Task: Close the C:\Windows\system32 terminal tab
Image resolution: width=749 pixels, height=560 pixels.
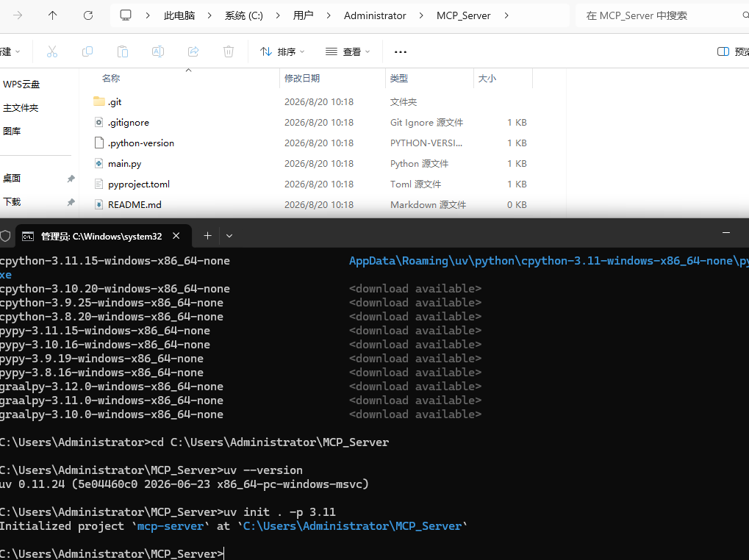Action: (176, 236)
